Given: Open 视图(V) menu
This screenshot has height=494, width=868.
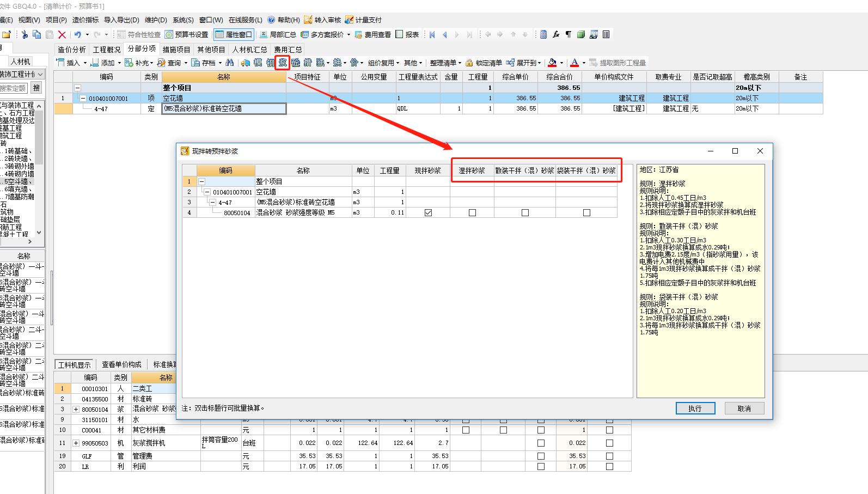Looking at the screenshot, I should [29, 20].
